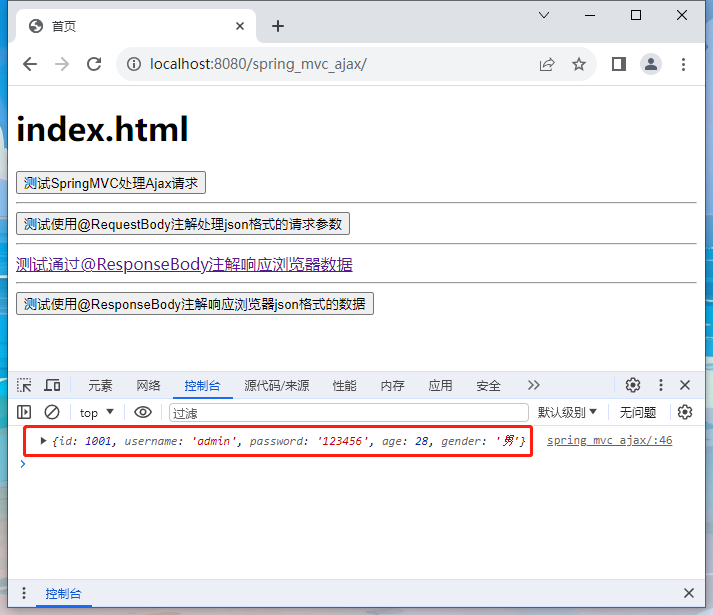
Task: Open the top context dropdown
Action: pyautogui.click(x=96, y=413)
